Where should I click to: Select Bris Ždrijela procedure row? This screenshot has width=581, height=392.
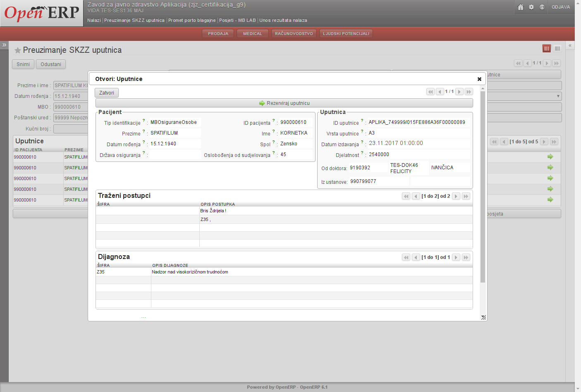[x=284, y=211]
